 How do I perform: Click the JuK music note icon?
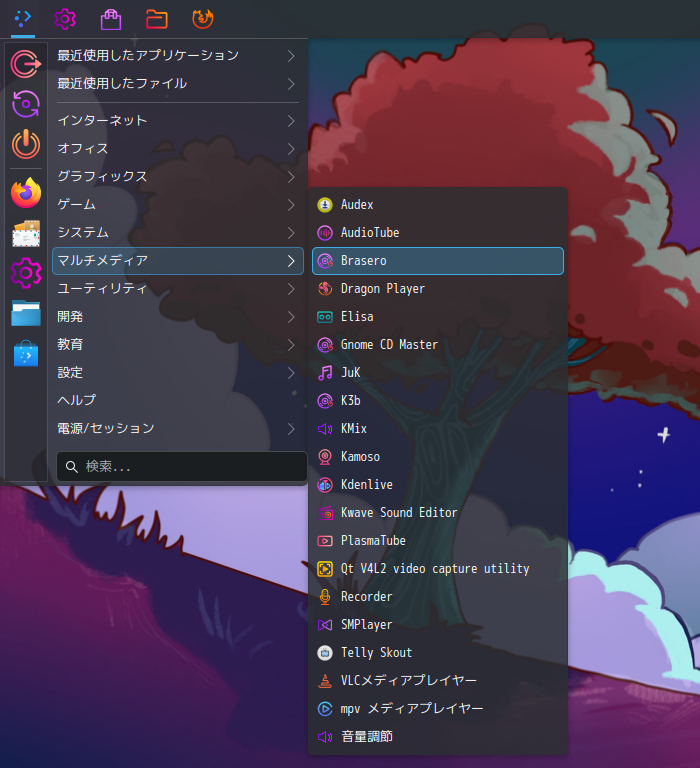(x=325, y=373)
